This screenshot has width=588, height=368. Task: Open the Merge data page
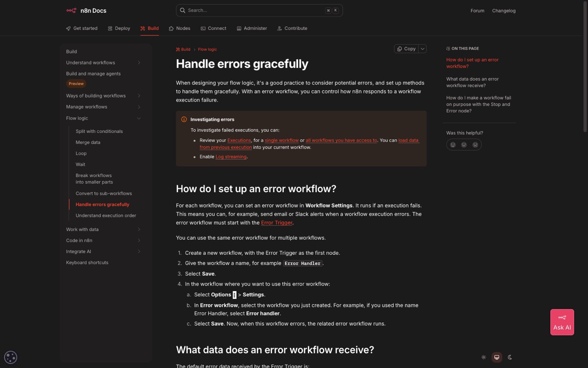(x=88, y=142)
